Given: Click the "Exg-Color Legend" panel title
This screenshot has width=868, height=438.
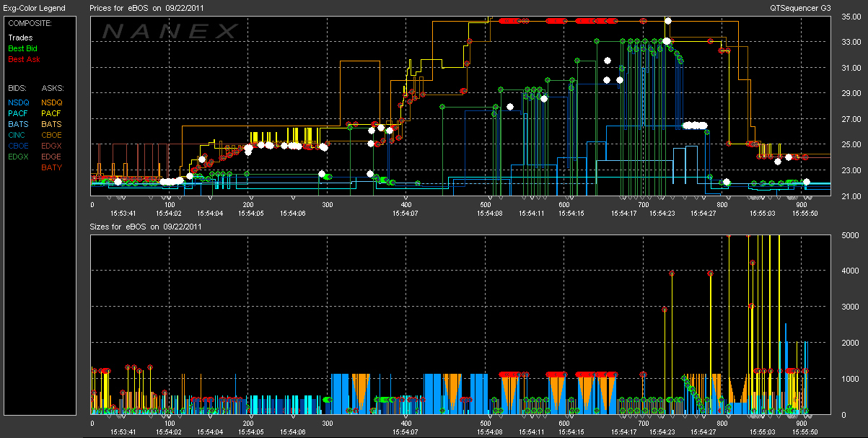Looking at the screenshot, I should pos(34,8).
